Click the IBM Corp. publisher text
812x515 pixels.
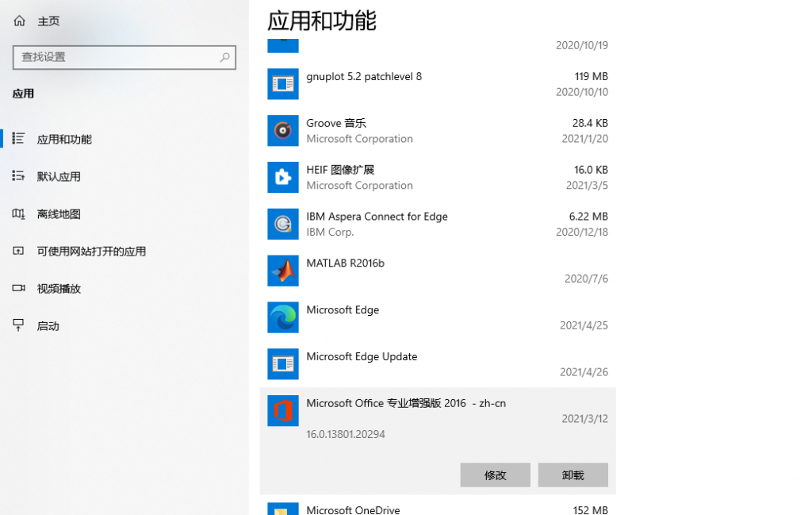pos(330,233)
